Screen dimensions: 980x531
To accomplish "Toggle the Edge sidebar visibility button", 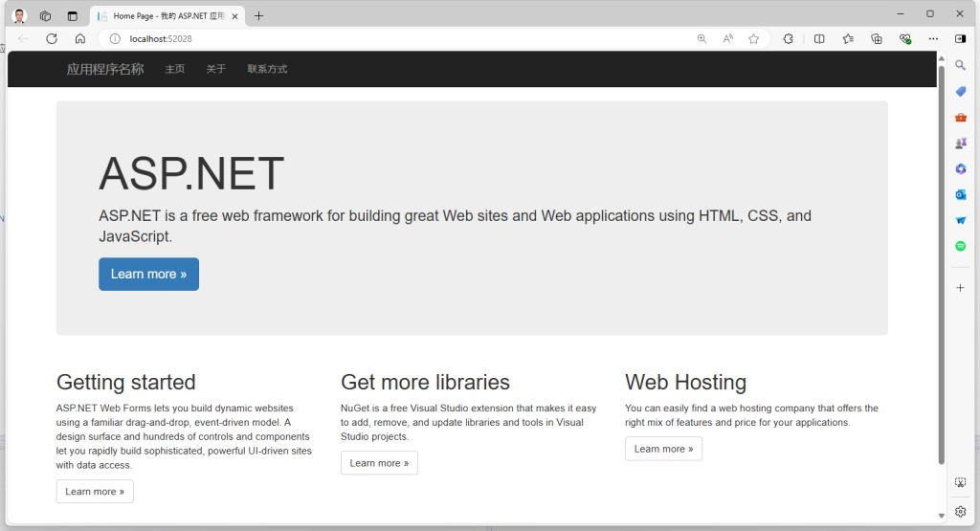I will (x=961, y=39).
